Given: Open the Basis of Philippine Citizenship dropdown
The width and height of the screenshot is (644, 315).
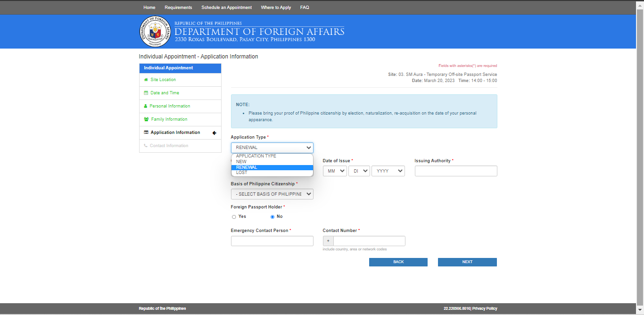Looking at the screenshot, I should click(x=272, y=194).
